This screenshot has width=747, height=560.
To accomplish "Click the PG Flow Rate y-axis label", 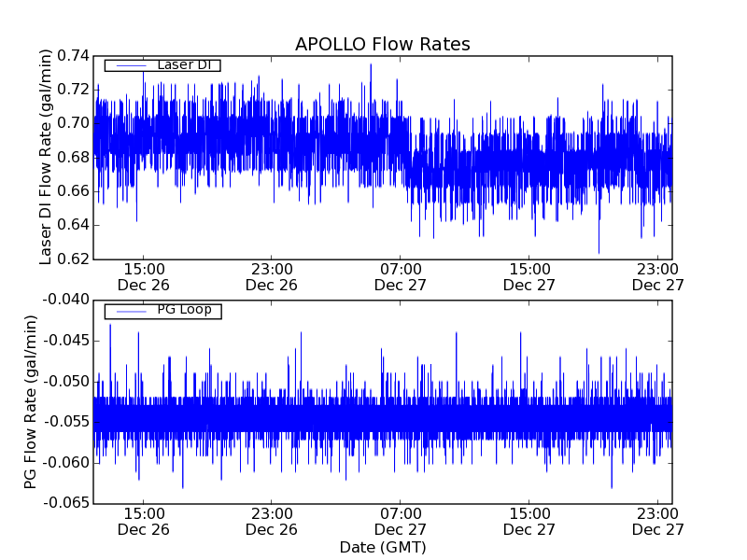I will tap(32, 401).
